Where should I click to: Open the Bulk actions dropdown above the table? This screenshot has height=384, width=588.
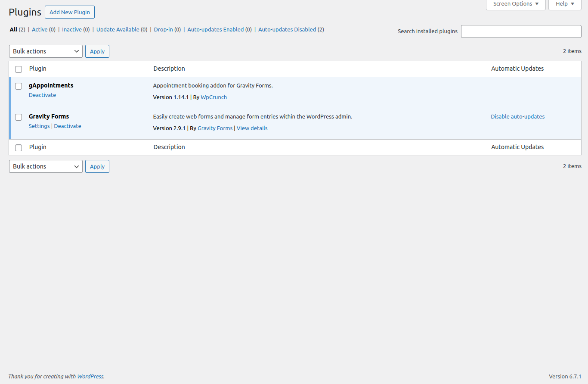[46, 51]
